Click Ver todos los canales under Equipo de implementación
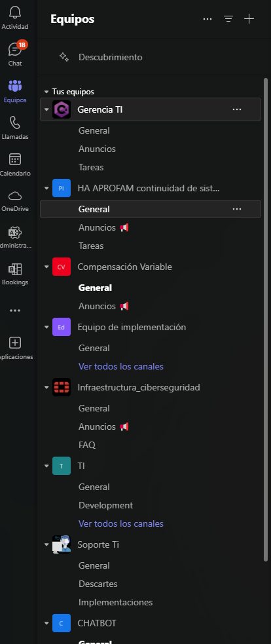Viewport: 271px width, 644px height. [120, 366]
